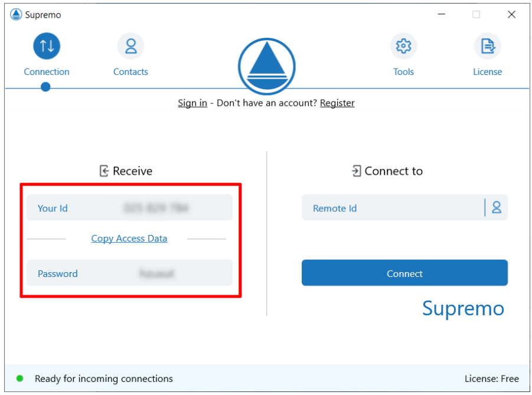
Task: Open the Contacts person icon
Action: (x=130, y=46)
